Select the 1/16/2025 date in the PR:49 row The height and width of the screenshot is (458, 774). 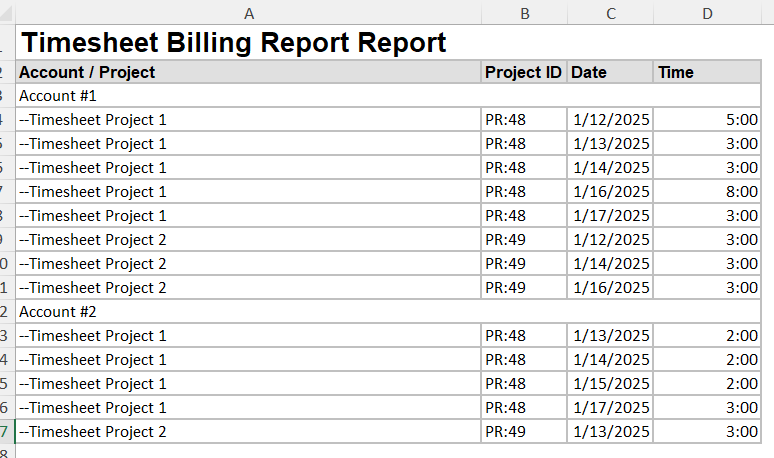pos(611,288)
